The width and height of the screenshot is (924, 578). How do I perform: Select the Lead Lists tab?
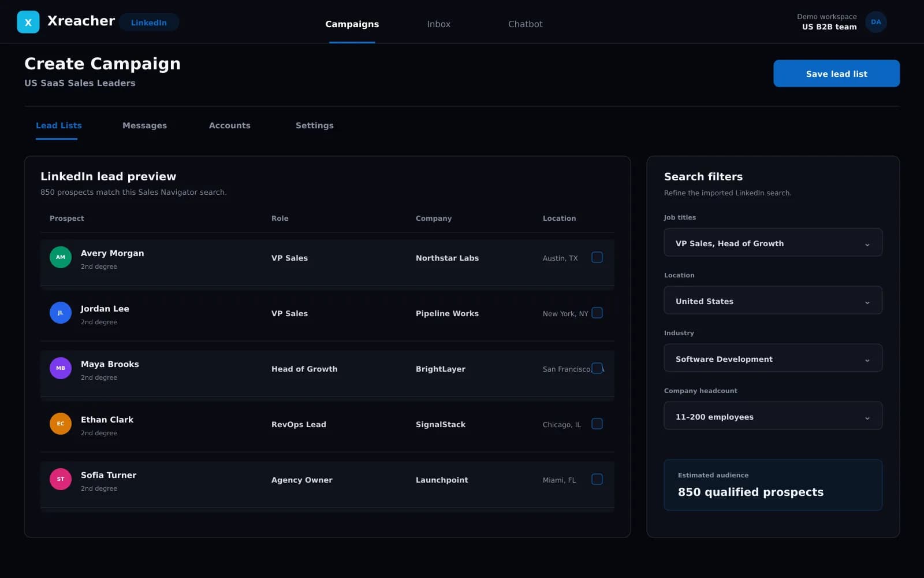click(x=59, y=125)
